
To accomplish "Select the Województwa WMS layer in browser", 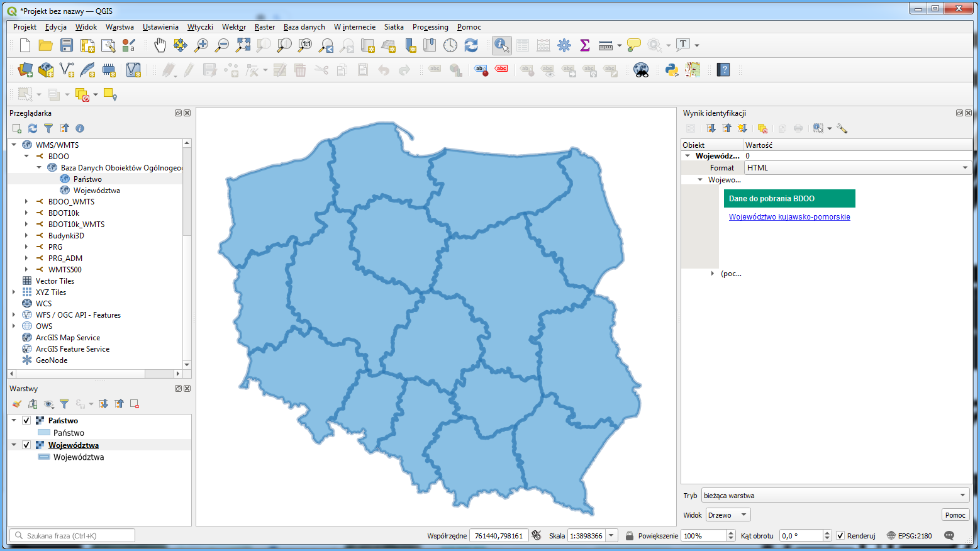I will pyautogui.click(x=97, y=190).
